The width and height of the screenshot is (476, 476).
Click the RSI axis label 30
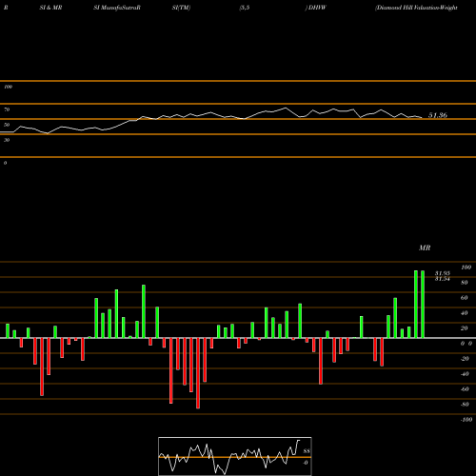point(7,140)
